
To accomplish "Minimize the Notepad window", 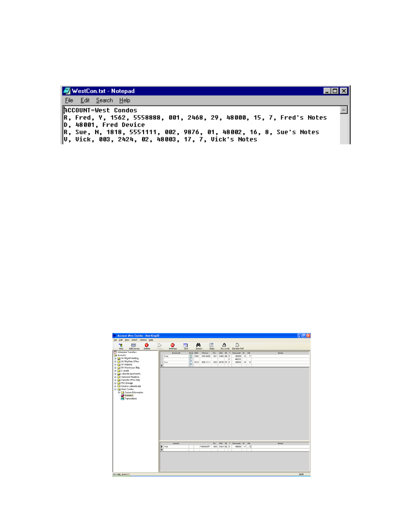I will pos(327,91).
